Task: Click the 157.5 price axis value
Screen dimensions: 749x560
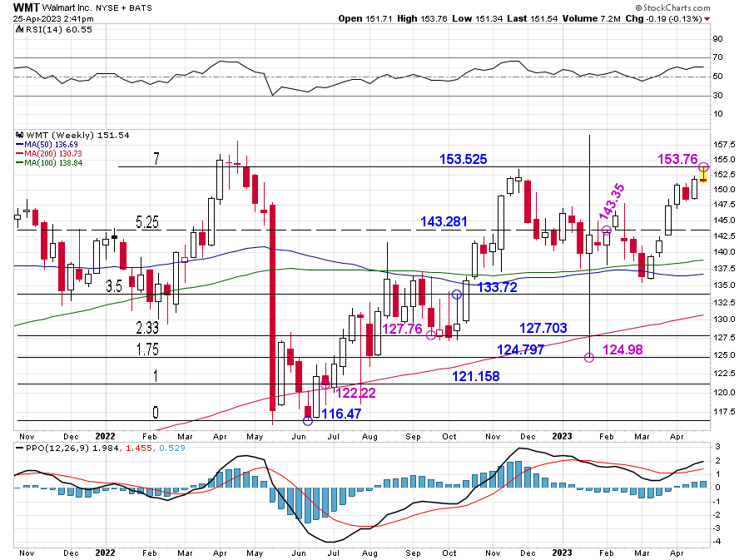Action: tap(726, 144)
